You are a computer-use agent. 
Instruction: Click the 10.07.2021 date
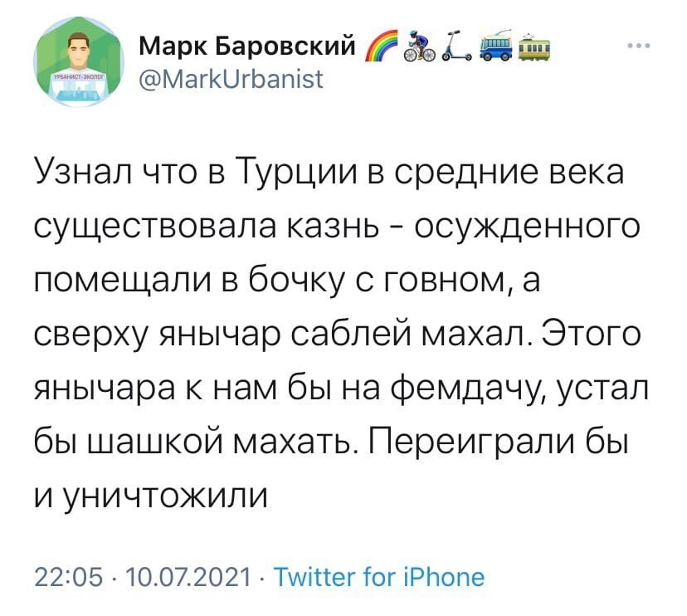click(x=189, y=578)
